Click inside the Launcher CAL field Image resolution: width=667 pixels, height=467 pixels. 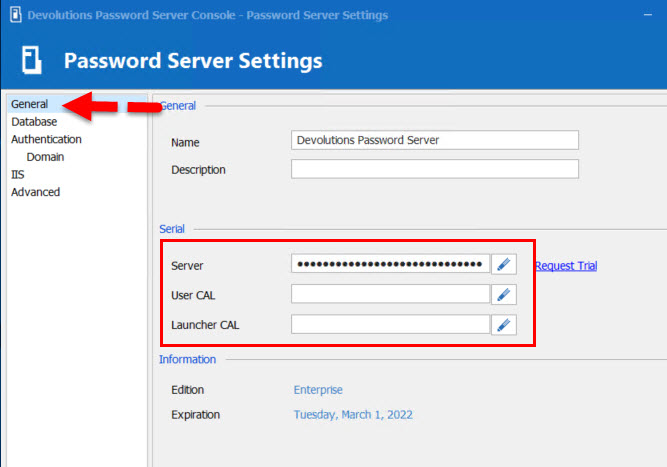[390, 324]
